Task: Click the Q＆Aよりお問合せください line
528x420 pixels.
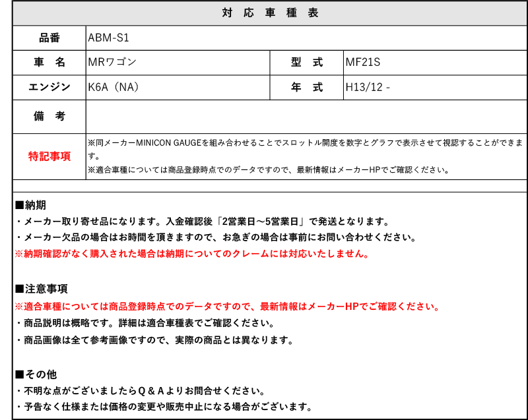Action: click(141, 391)
